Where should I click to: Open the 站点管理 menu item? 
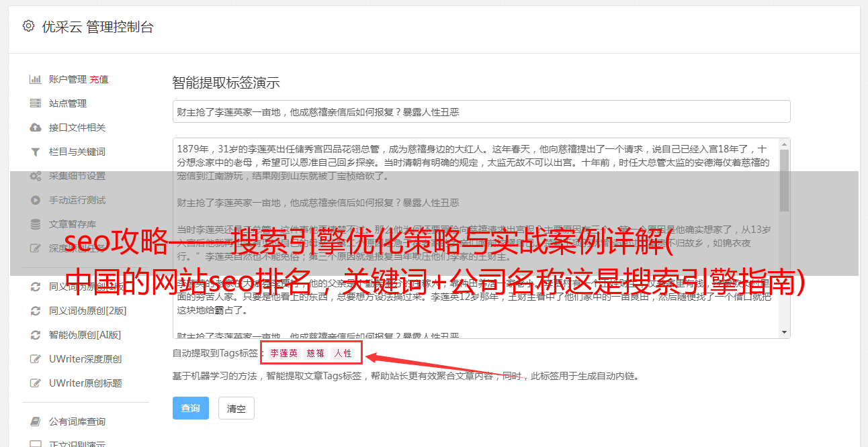(68, 103)
